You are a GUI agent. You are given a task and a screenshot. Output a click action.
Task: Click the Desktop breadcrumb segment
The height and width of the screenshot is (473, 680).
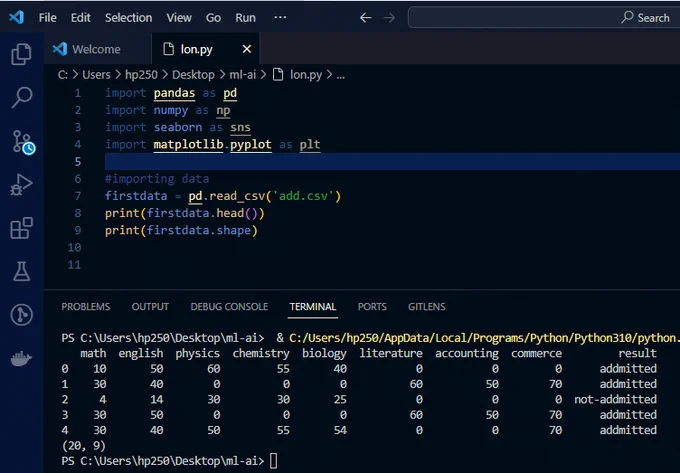(193, 75)
